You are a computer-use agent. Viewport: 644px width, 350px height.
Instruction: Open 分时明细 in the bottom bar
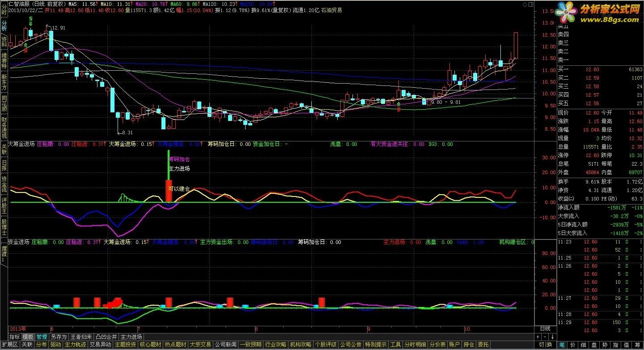[x=415, y=345]
